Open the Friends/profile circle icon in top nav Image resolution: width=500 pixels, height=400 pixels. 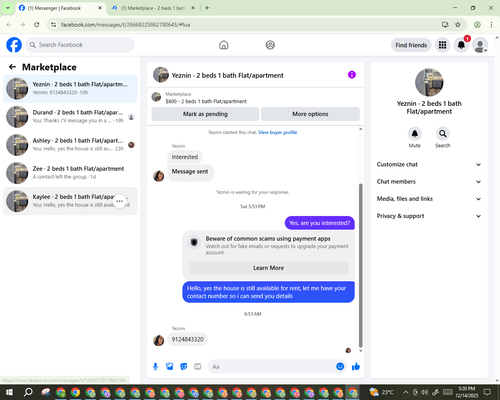coord(270,45)
